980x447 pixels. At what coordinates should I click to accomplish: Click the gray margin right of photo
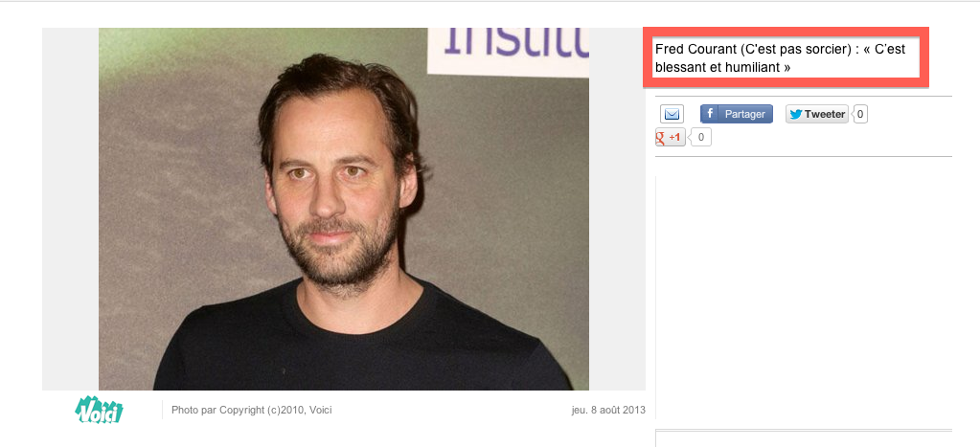pos(618,209)
